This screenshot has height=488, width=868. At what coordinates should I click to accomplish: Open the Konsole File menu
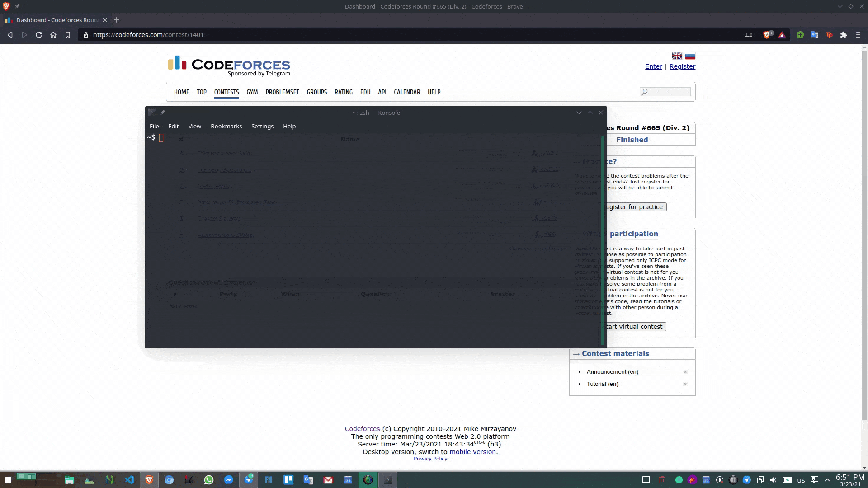154,126
